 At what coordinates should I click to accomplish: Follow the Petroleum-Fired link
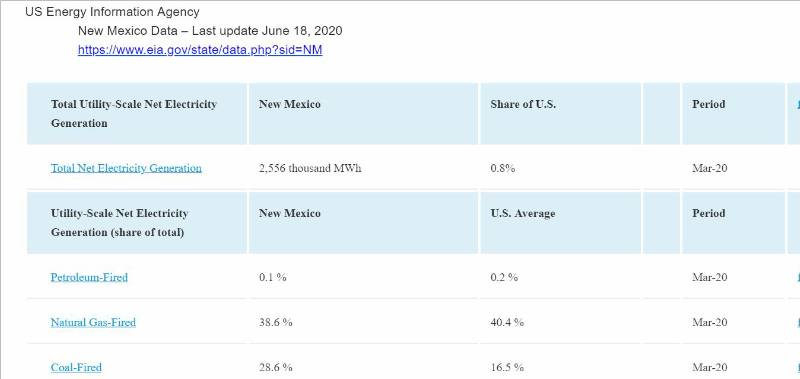[x=89, y=277]
